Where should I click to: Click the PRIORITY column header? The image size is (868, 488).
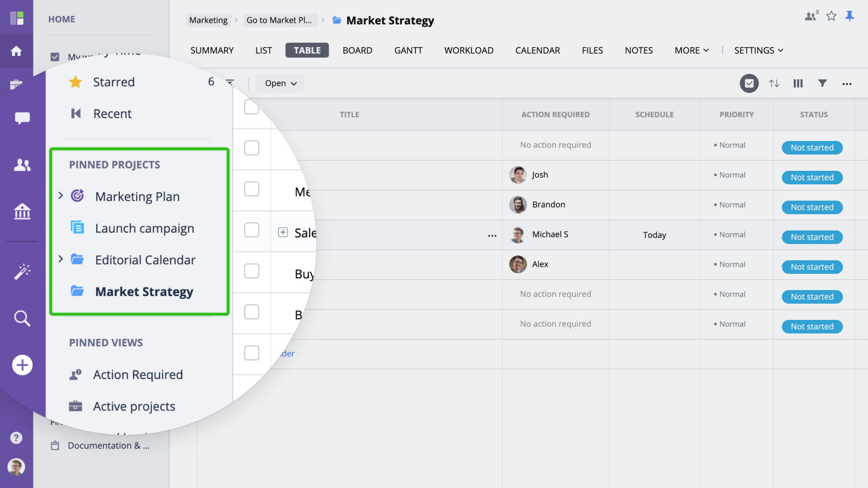click(737, 114)
